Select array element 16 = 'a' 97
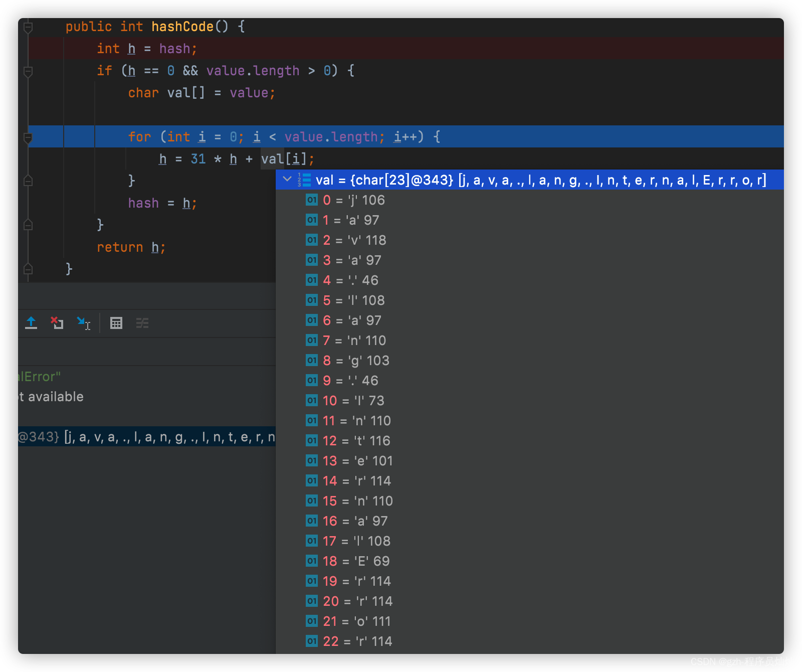Image resolution: width=802 pixels, height=672 pixels. click(529, 521)
